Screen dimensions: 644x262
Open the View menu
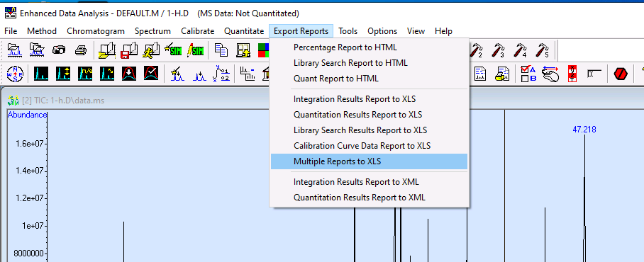click(x=416, y=31)
